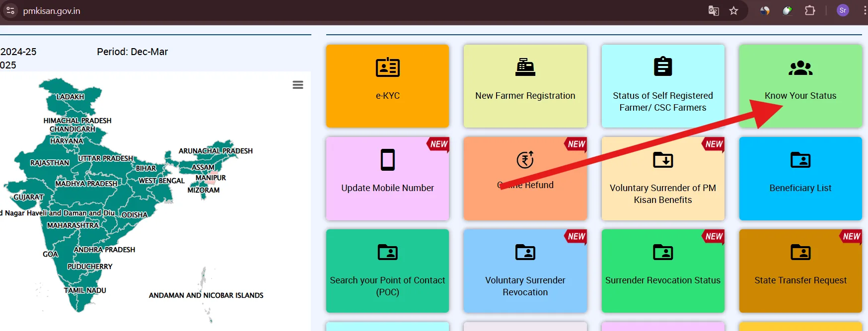Select Himachal Pradesh on the map
This screenshot has width=868, height=331.
[x=77, y=121]
